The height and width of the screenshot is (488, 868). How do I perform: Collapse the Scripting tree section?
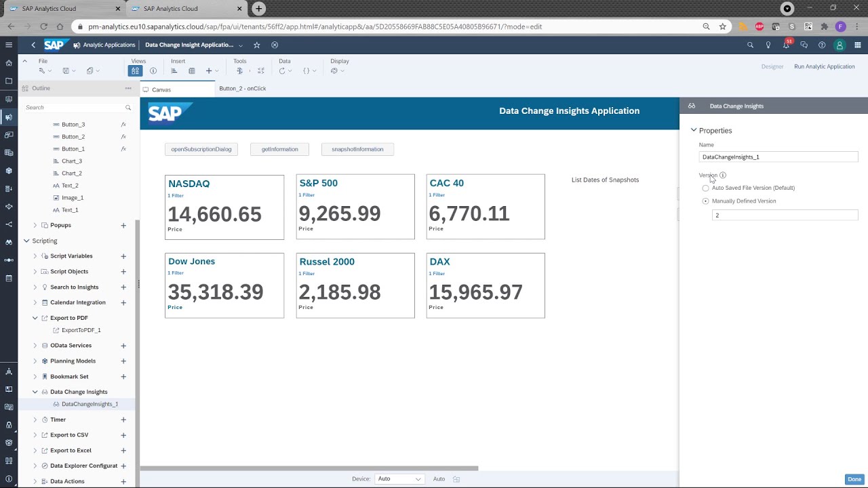click(x=26, y=241)
